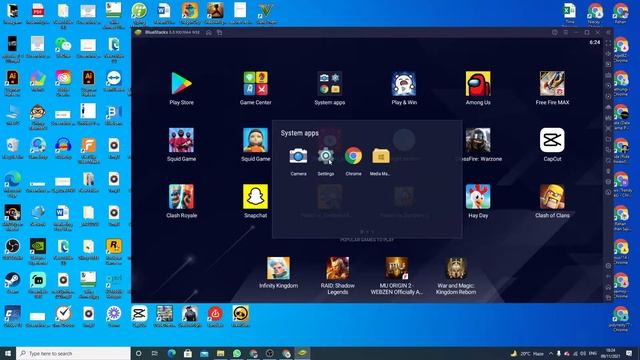Click the BlueStacks home icon in title bar

(209, 32)
